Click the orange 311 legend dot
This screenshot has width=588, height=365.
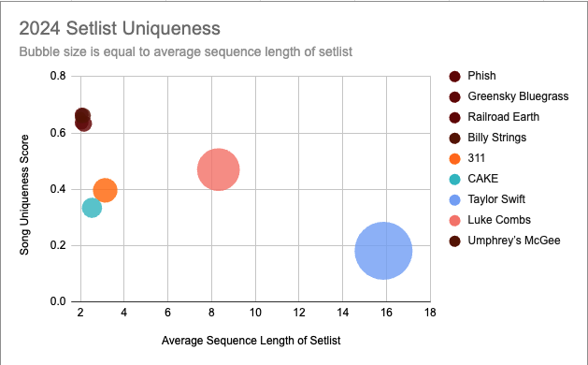454,158
